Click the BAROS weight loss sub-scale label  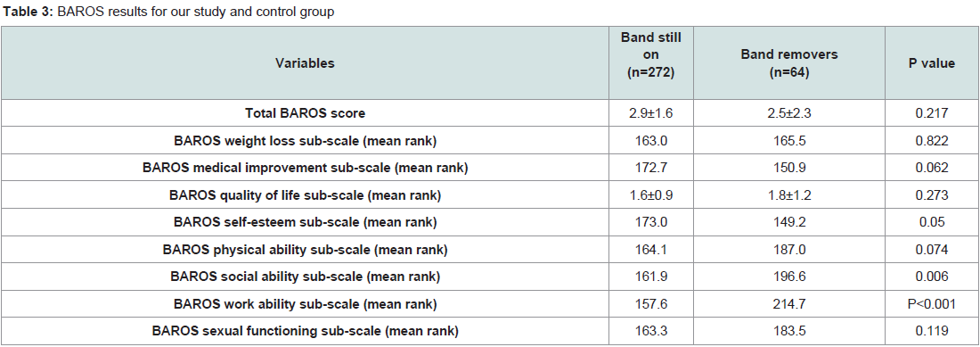[305, 141]
